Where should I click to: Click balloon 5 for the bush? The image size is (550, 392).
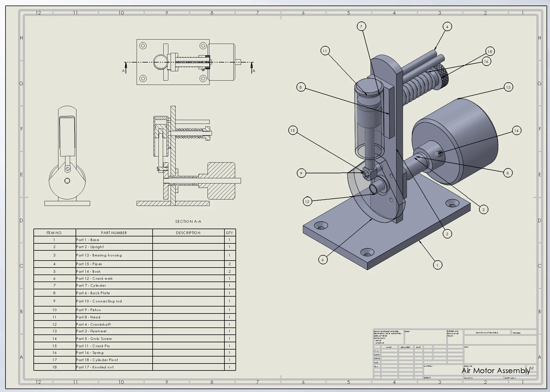pyautogui.click(x=508, y=173)
